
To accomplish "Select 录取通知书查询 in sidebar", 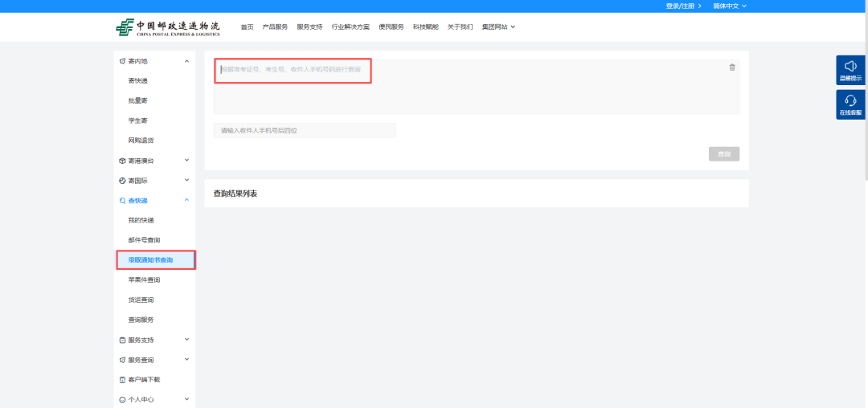I will (x=156, y=260).
